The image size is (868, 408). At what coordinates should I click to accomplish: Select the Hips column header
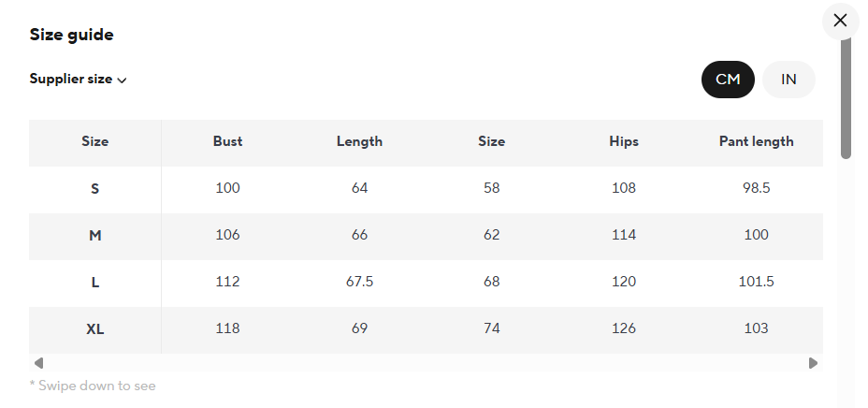click(623, 142)
